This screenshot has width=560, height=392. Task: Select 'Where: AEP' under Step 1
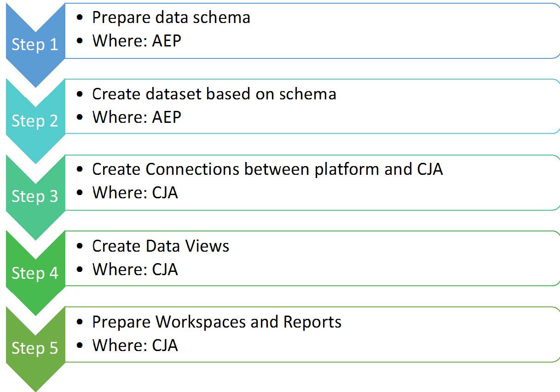pyautogui.click(x=137, y=40)
